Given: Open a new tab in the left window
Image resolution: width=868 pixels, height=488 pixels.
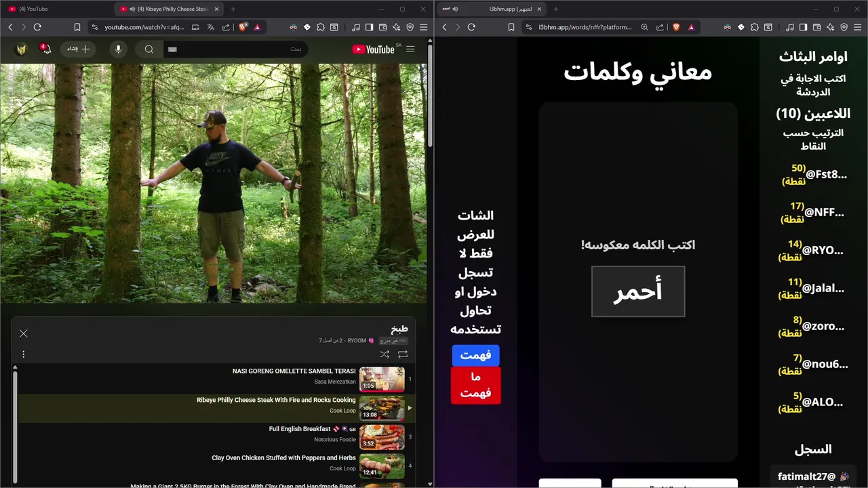Looking at the screenshot, I should pos(233,9).
